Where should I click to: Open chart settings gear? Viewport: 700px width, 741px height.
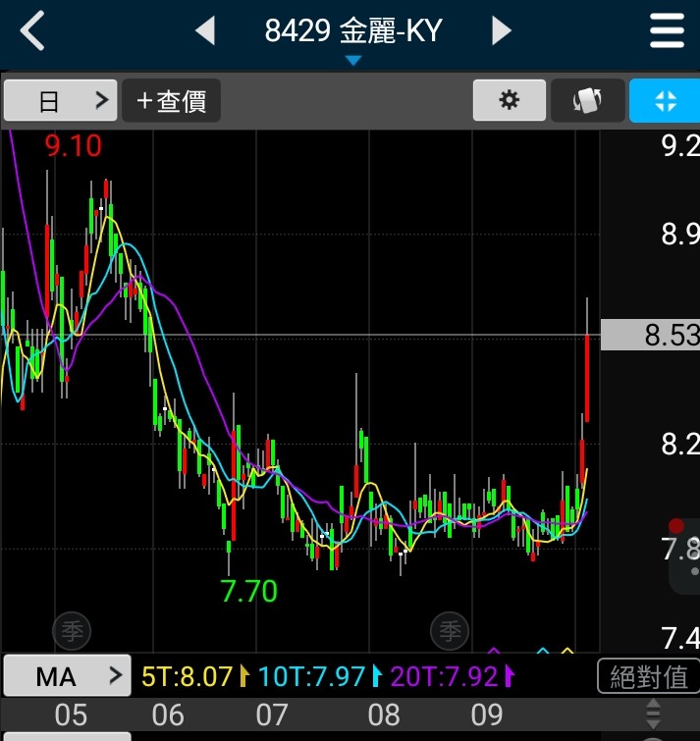point(510,100)
